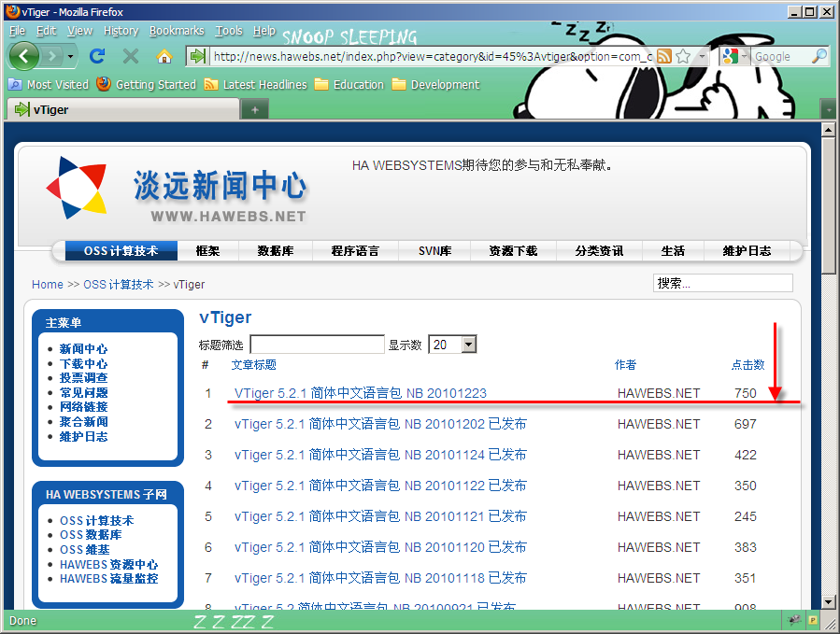Open the address bar history dropdown
The height and width of the screenshot is (634, 840).
pos(702,56)
